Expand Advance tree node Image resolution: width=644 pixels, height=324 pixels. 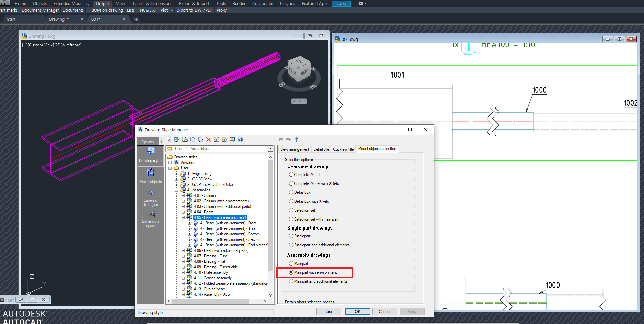(x=170, y=163)
